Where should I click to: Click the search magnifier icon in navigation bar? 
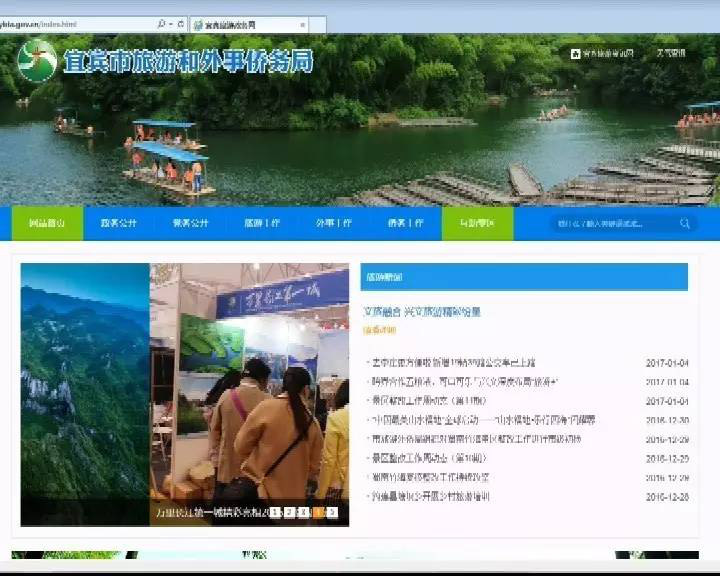pyautogui.click(x=685, y=223)
